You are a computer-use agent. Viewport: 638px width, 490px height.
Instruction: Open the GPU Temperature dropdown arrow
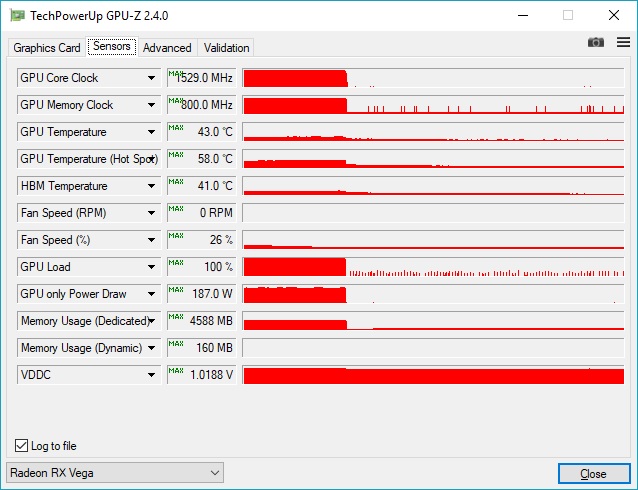coord(151,132)
